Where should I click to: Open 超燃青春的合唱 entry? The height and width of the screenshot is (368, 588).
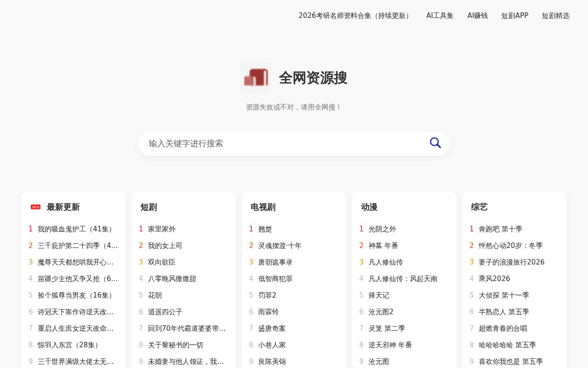pos(503,328)
